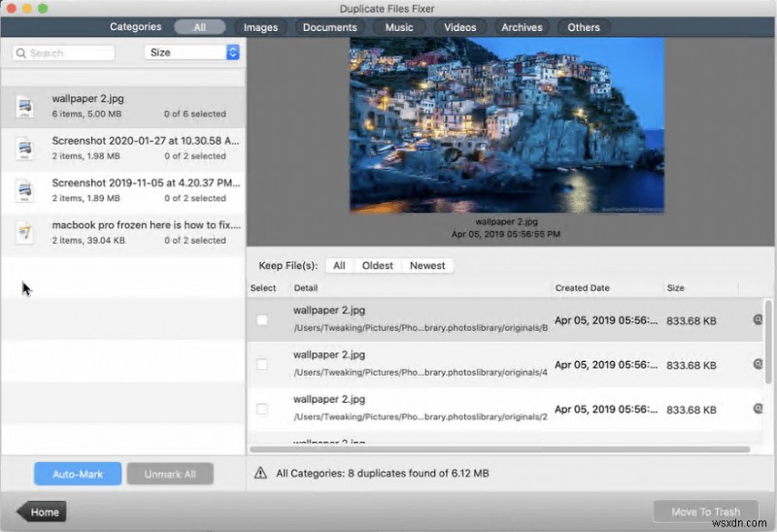Click the Unmark All button

click(170, 474)
